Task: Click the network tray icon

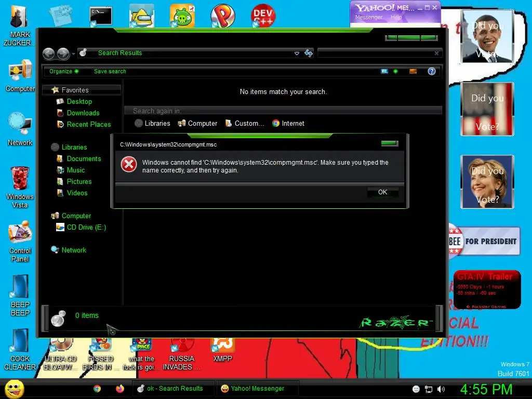Action: click(429, 389)
